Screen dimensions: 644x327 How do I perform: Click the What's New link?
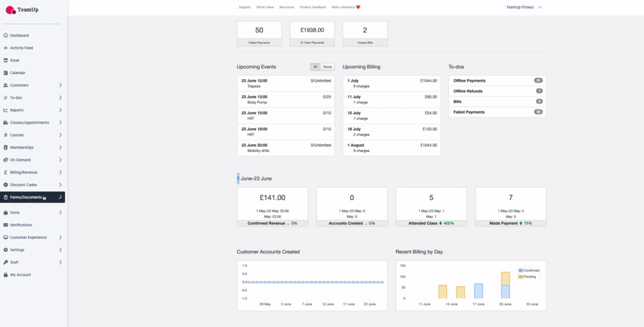tap(265, 7)
